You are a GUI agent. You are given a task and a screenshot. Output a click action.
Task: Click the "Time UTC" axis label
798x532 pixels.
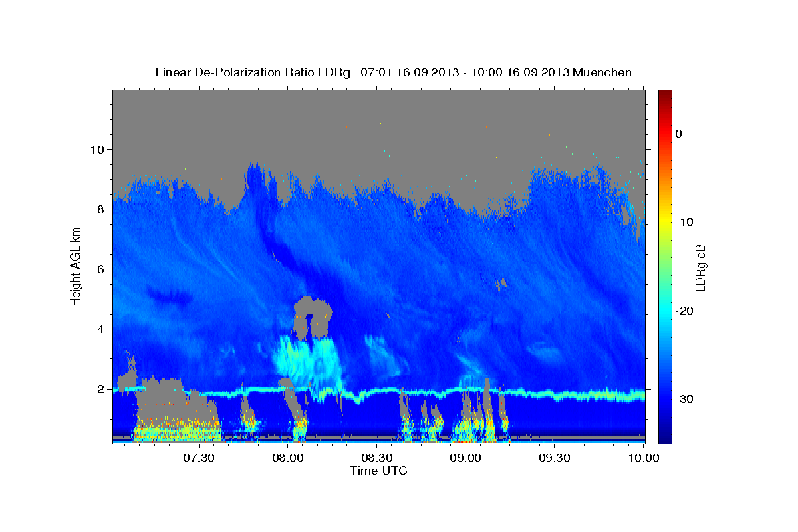[x=378, y=471]
